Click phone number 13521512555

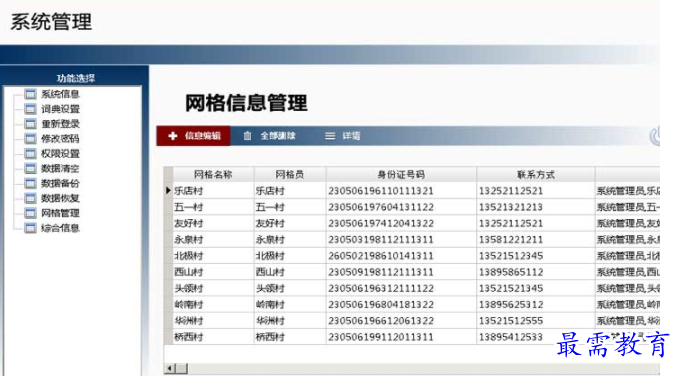tap(511, 321)
